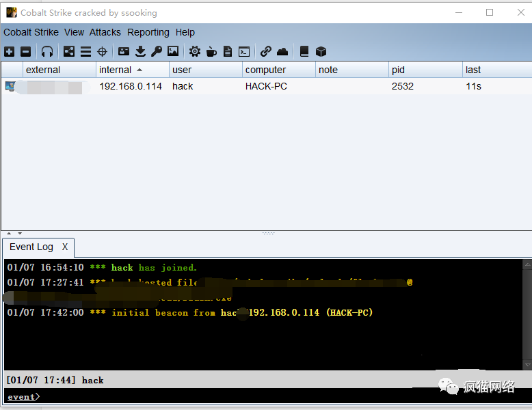Screen dimensions: 532x410
Task: Click the cloud manage sites icon
Action: (282, 51)
